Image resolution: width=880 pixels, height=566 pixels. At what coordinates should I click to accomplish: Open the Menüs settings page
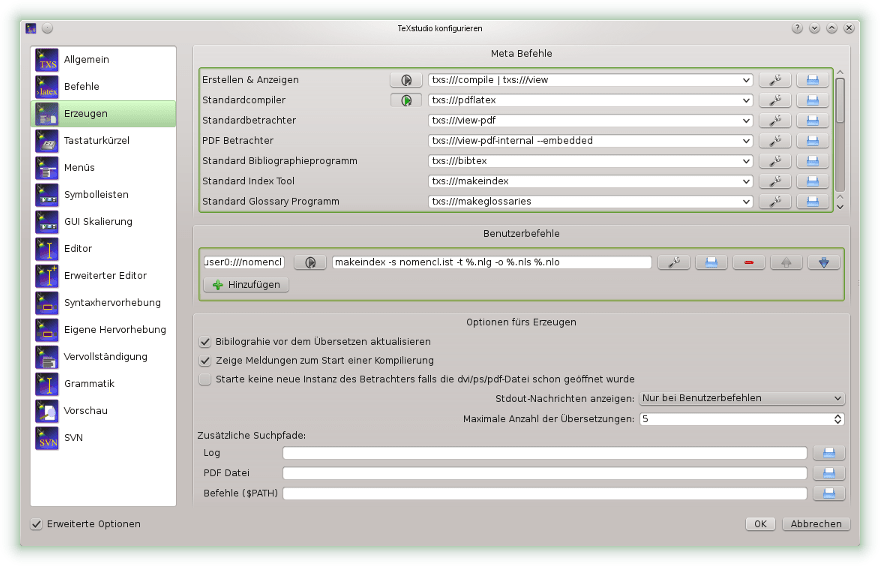coord(103,168)
